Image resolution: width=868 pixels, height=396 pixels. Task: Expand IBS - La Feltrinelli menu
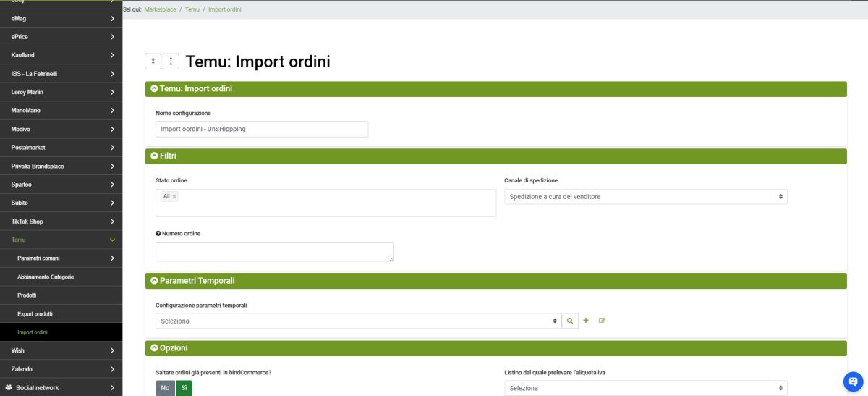(x=61, y=74)
